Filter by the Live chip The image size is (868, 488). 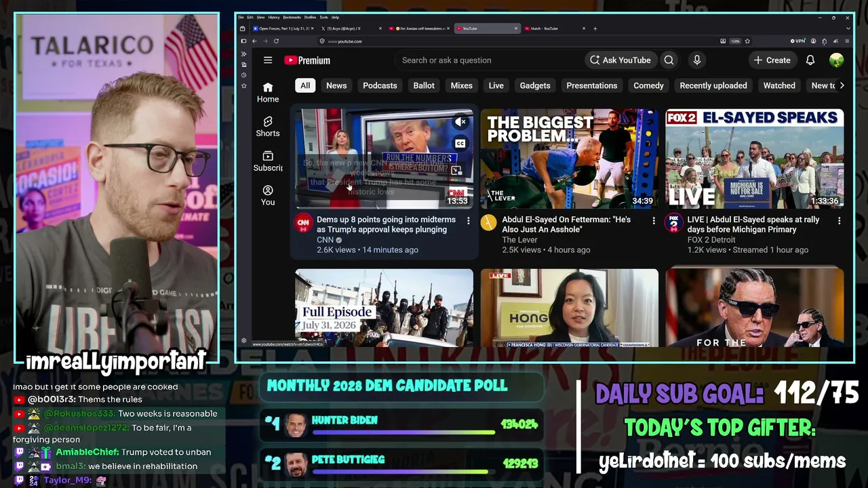point(496,85)
